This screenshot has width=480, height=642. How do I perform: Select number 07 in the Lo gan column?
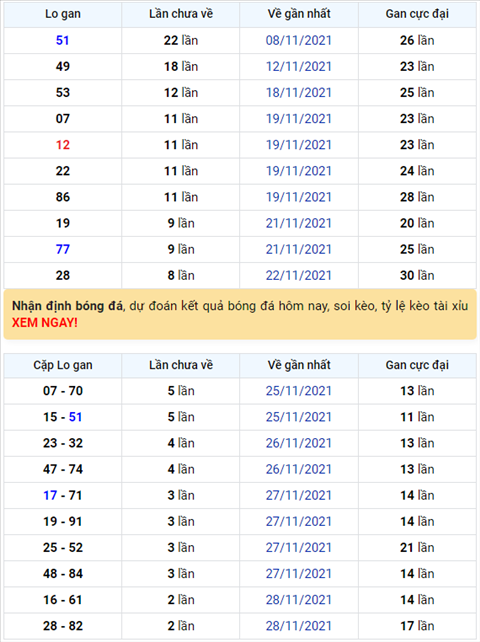(63, 119)
